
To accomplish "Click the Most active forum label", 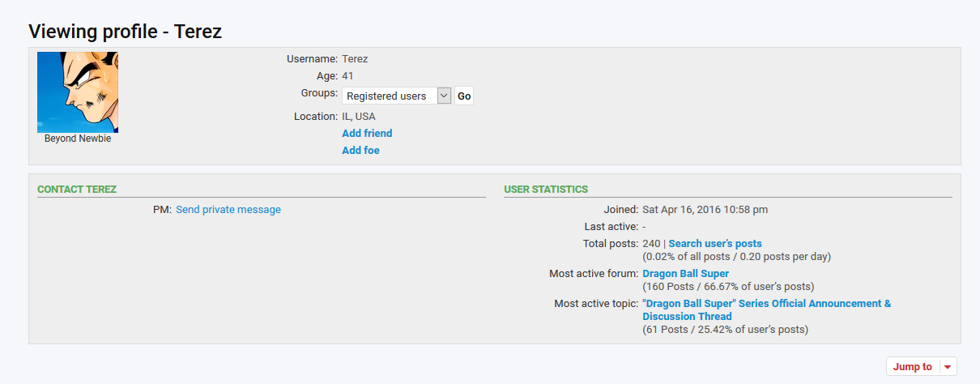I will point(594,274).
